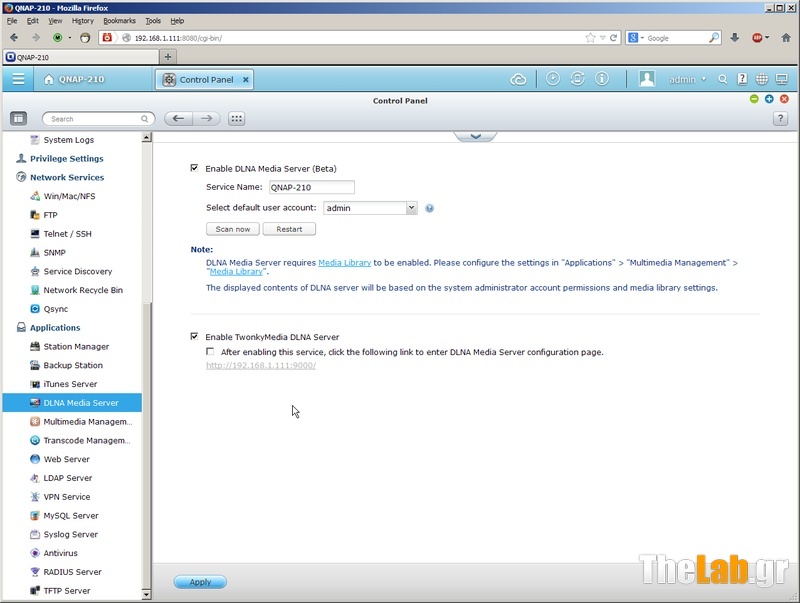Toggle the Control Panel sidebar view icon
Image resolution: width=800 pixels, height=603 pixels.
pos(18,119)
